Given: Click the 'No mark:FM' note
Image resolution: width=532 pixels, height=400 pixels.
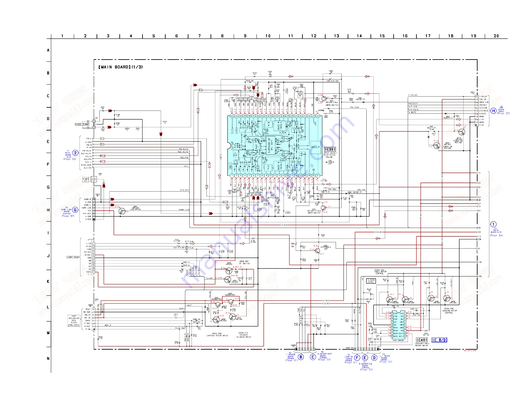Looking at the screenshot, I should tap(470, 351).
